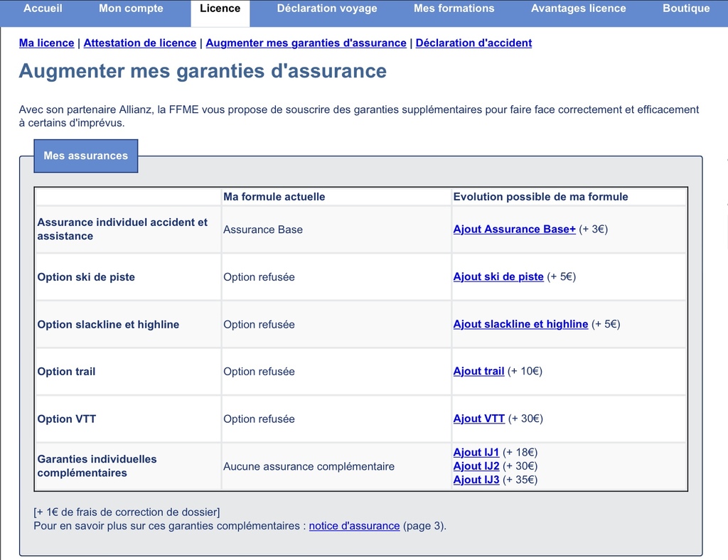Screen dimensions: 728x560
Task: Click 'Option trail' row label
Action: [x=66, y=372]
